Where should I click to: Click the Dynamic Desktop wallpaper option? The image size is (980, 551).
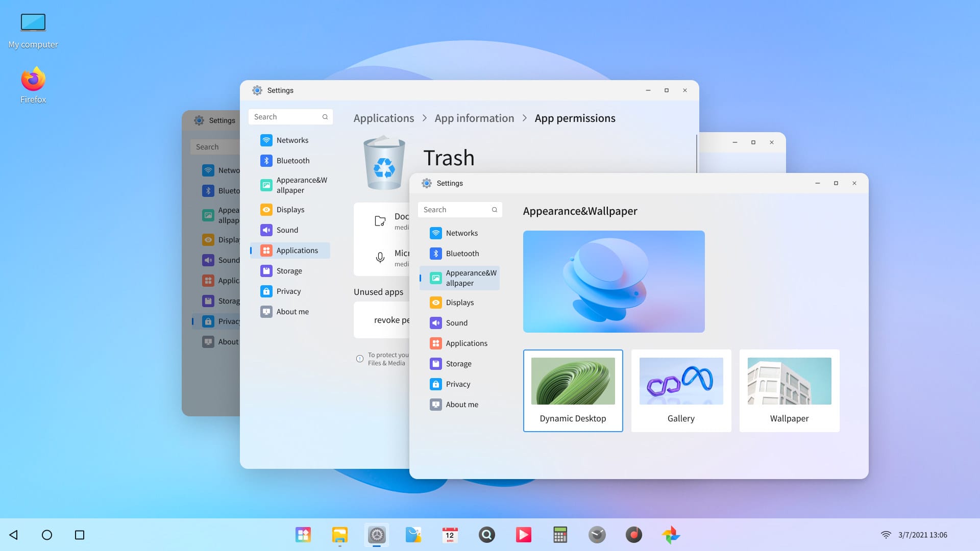pos(573,390)
